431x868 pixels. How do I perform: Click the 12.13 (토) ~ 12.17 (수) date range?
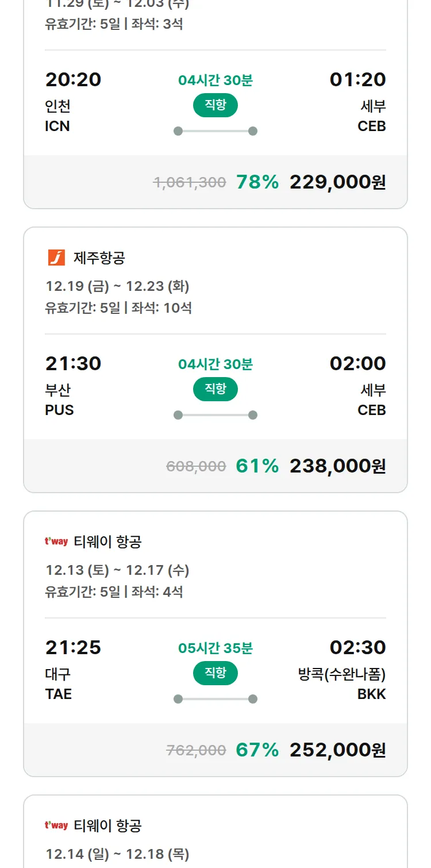coord(117,570)
